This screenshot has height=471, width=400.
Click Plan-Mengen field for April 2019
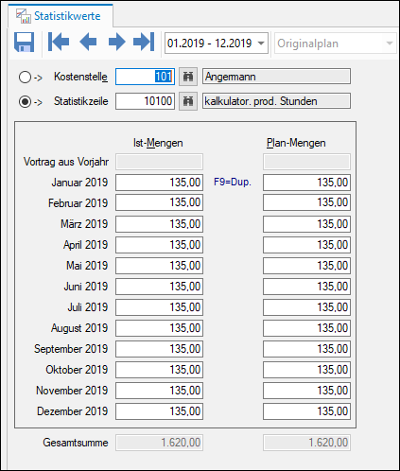tap(307, 245)
